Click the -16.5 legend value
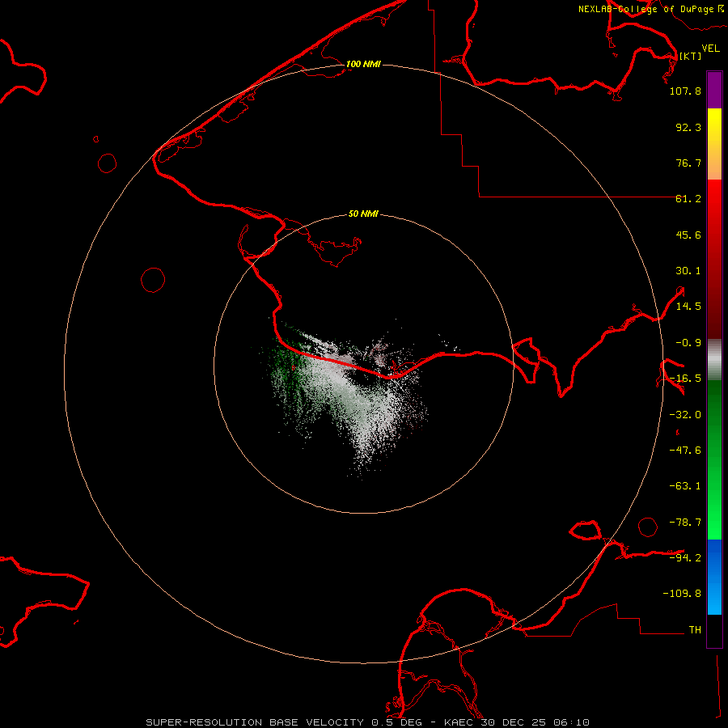This screenshot has height=728, width=728. click(685, 379)
